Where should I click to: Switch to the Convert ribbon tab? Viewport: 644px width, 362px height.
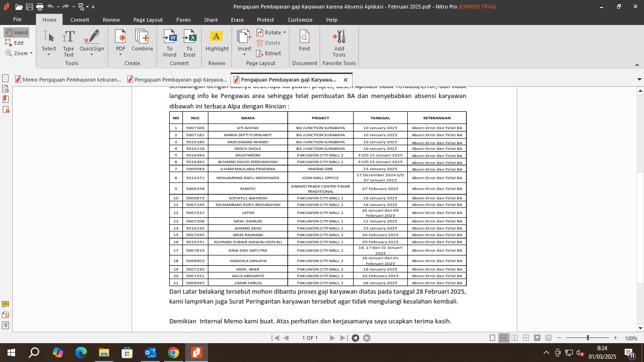80,20
